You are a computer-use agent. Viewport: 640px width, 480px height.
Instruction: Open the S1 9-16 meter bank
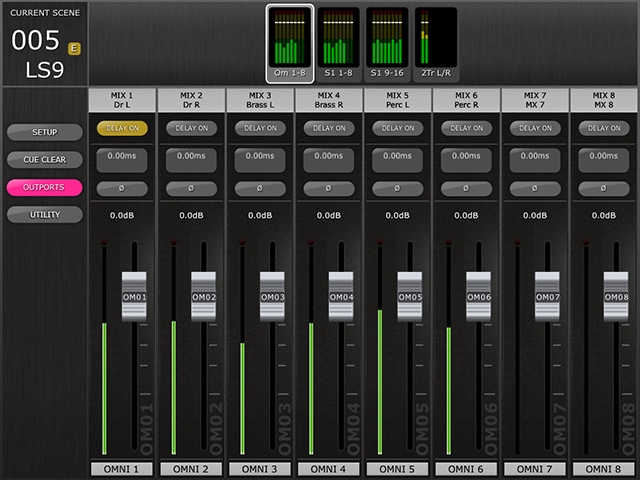click(x=388, y=44)
